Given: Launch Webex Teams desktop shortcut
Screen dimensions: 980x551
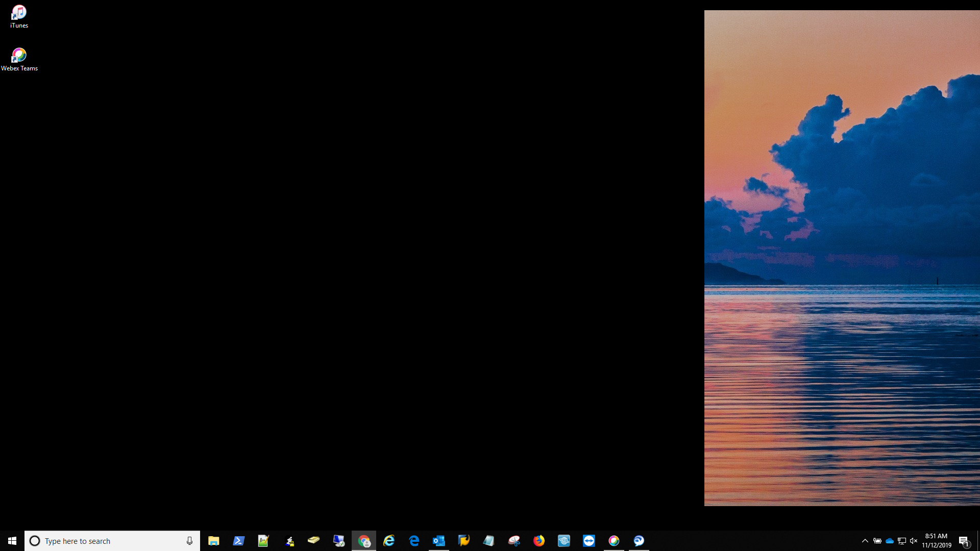Looking at the screenshot, I should coord(19,56).
